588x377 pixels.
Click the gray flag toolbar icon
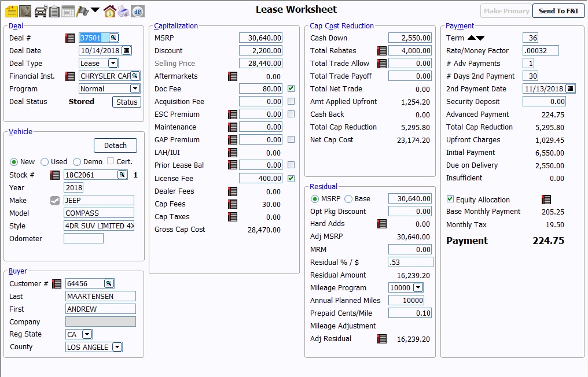83,11
